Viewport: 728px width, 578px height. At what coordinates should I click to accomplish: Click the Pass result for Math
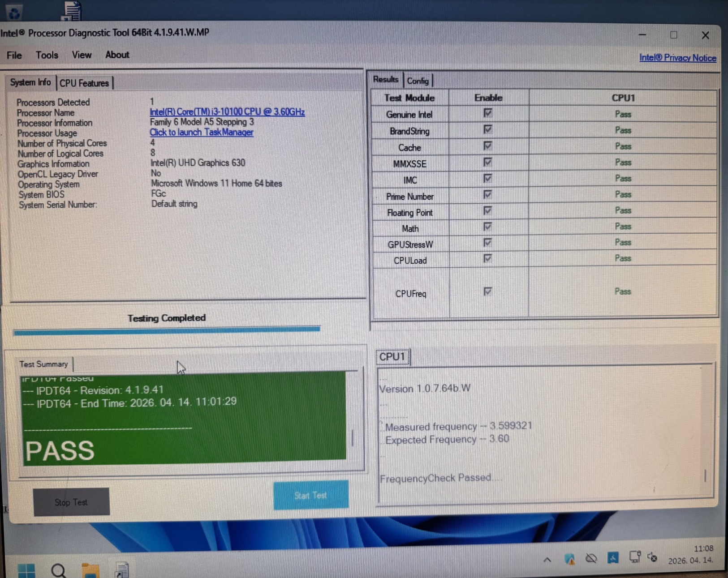[623, 226]
